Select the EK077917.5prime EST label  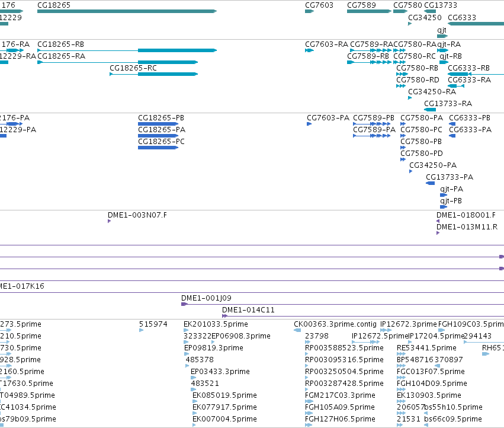click(x=224, y=407)
